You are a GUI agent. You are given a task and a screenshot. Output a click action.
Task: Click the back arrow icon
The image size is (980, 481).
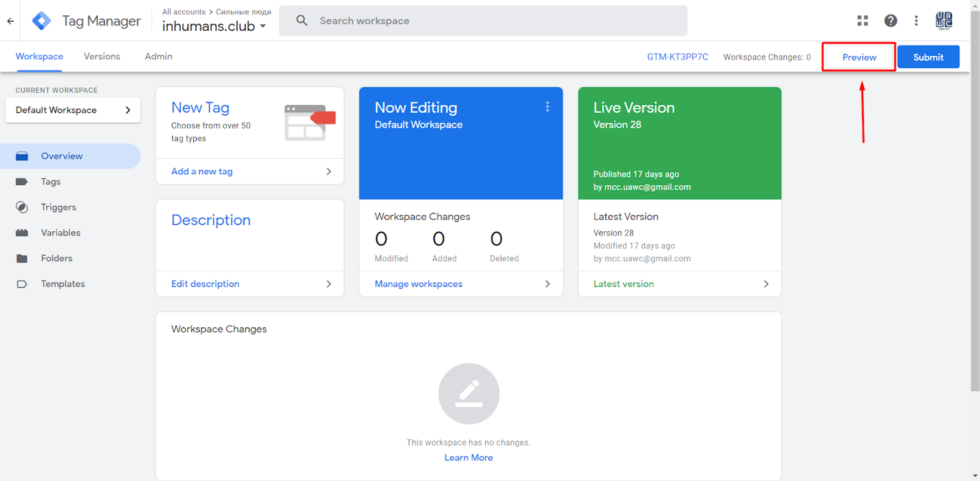(x=10, y=21)
